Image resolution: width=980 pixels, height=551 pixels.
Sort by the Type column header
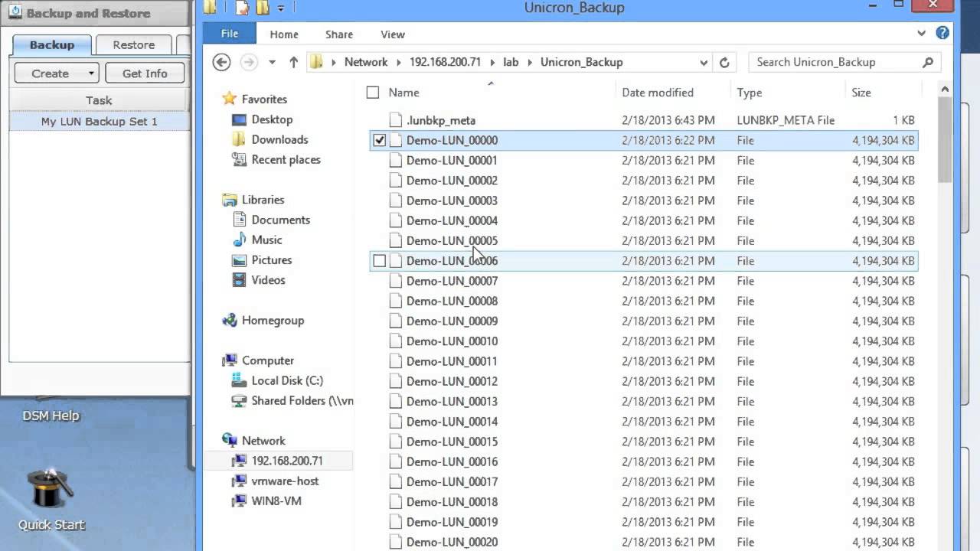[750, 93]
